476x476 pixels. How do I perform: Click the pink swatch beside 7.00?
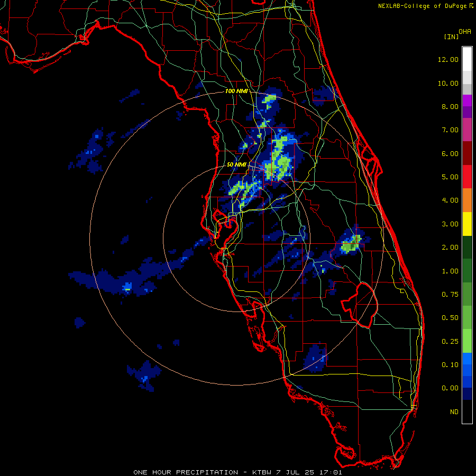[467, 130]
